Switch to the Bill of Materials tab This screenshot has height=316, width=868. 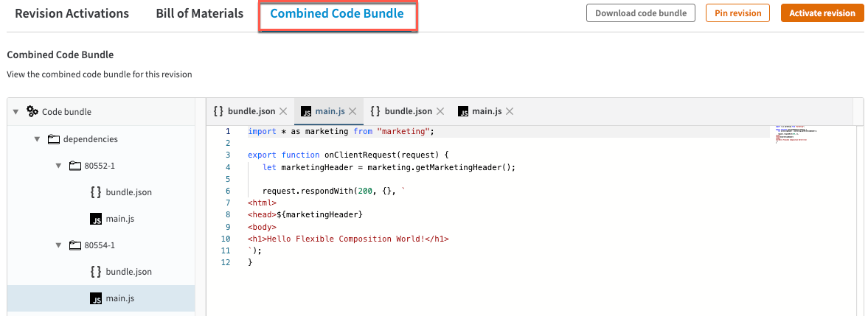click(x=199, y=13)
